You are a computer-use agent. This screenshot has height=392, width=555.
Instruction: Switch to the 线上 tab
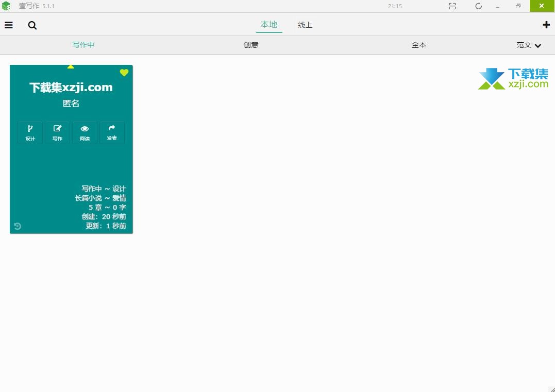click(x=305, y=25)
